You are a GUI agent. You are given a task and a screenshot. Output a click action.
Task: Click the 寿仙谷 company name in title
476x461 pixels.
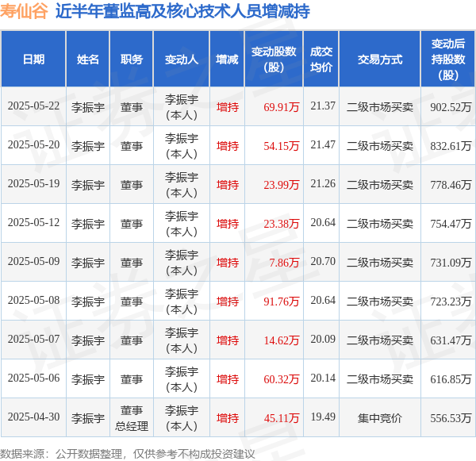pyautogui.click(x=24, y=11)
